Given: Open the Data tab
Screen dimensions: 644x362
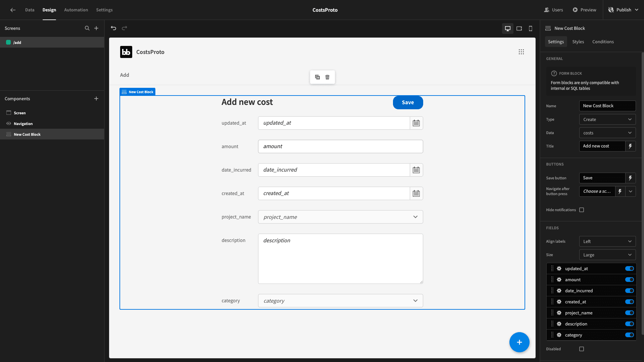Looking at the screenshot, I should click(x=30, y=10).
